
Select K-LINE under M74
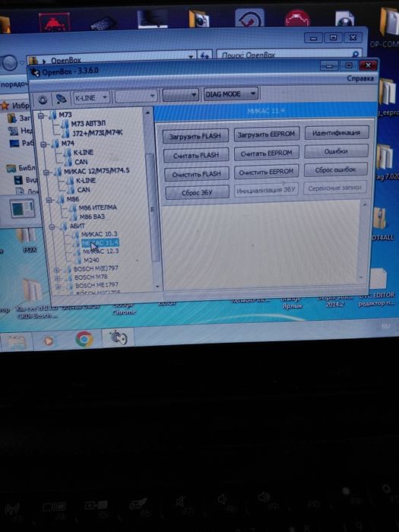click(83, 152)
